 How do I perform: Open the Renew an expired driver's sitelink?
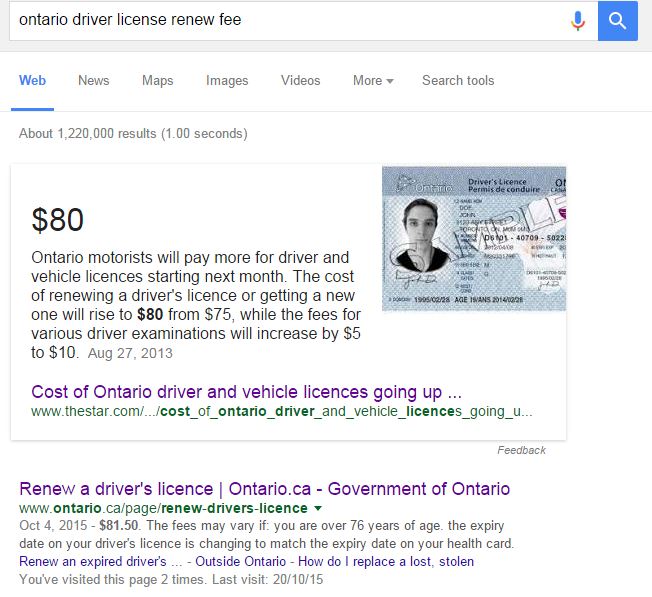coord(101,562)
